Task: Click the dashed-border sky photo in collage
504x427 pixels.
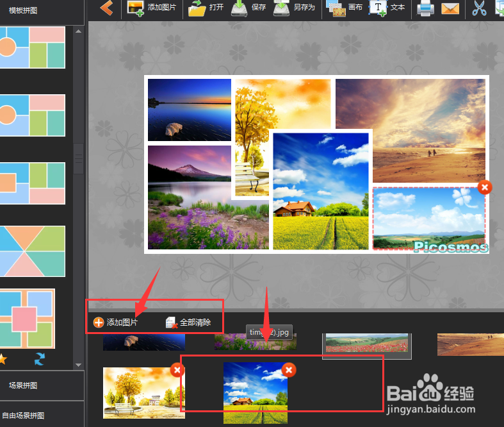Action: [x=429, y=218]
